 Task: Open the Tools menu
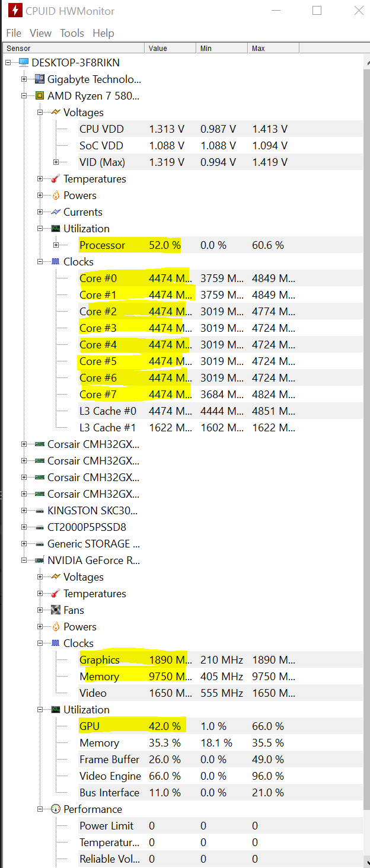pos(72,33)
